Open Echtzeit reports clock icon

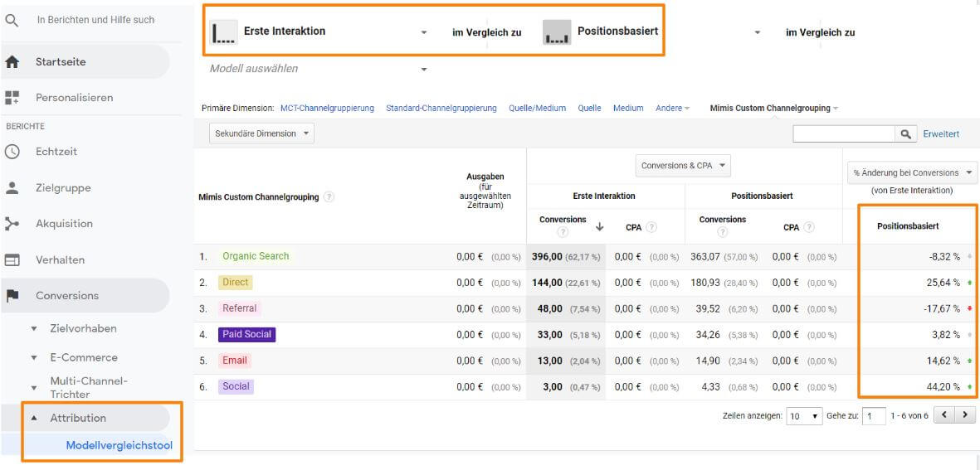[x=12, y=152]
